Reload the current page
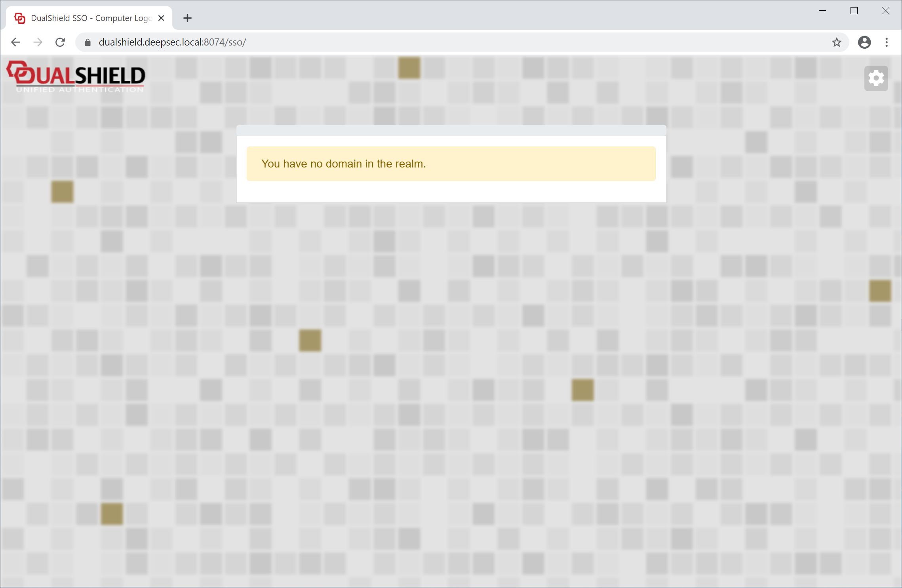 [60, 42]
